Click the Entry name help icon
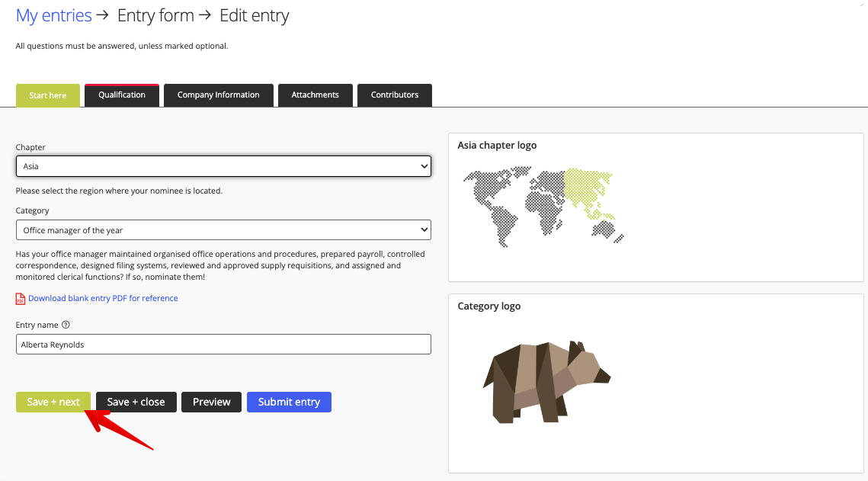This screenshot has height=481, width=868. 66,324
